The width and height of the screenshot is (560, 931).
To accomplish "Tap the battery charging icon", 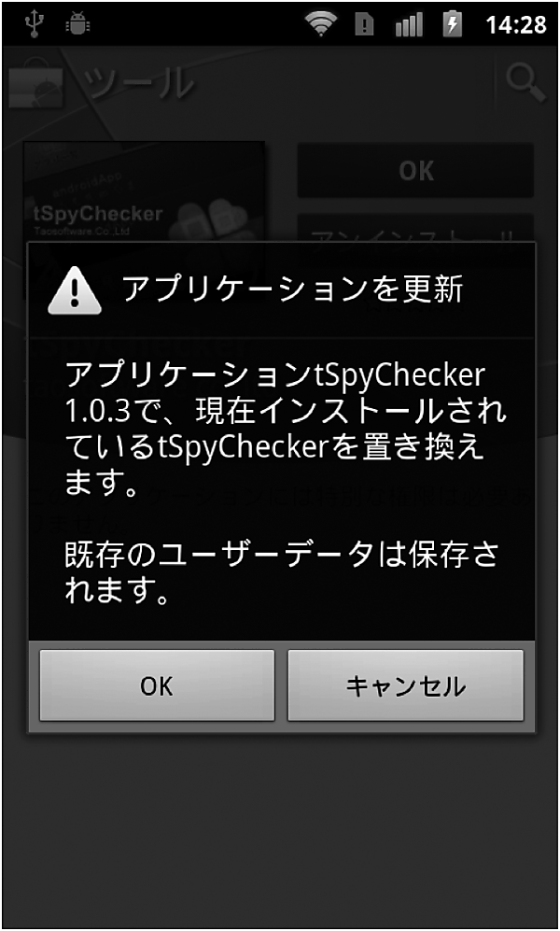I will click(x=453, y=25).
